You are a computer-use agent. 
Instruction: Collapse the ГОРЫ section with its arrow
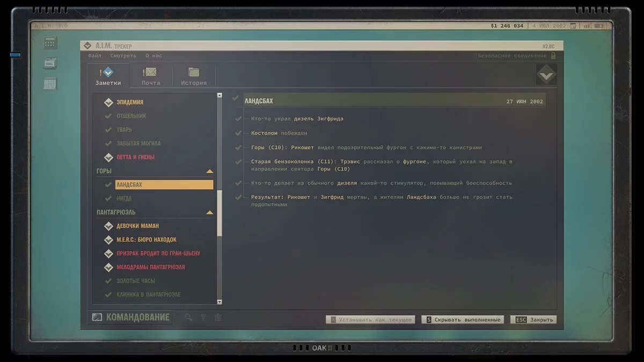pos(210,171)
